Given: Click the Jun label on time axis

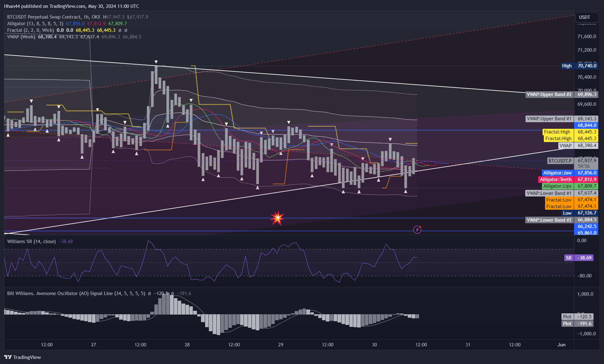Looking at the screenshot, I should 561,345.
